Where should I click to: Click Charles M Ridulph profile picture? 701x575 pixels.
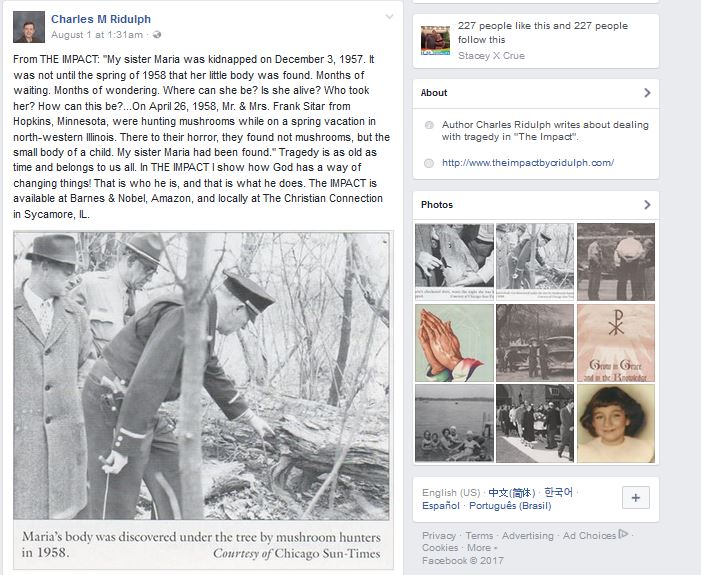click(x=29, y=27)
